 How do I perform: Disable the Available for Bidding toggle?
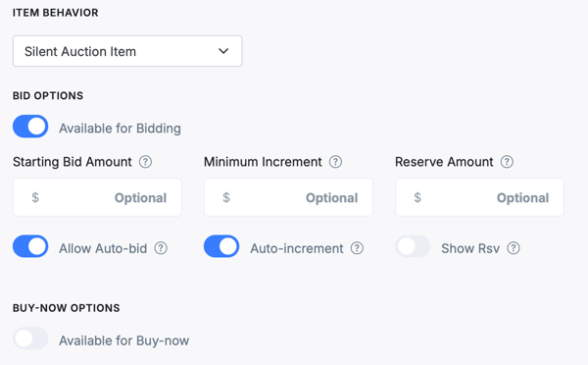[30, 127]
